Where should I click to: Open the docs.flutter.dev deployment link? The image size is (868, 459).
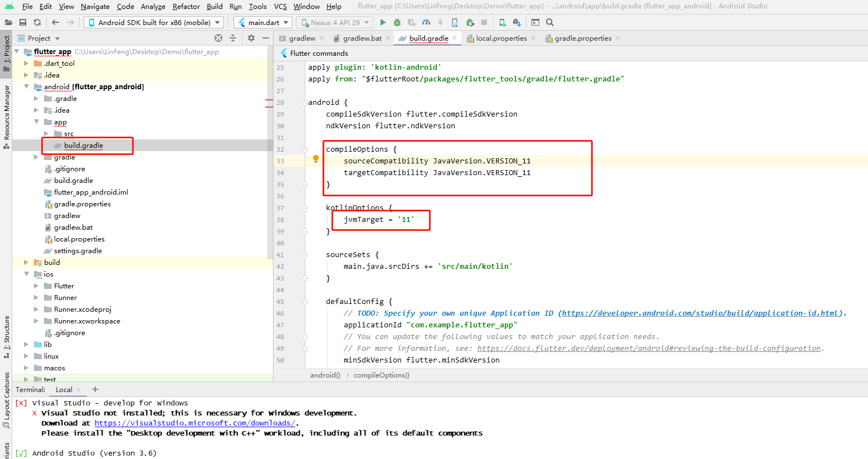pos(648,348)
